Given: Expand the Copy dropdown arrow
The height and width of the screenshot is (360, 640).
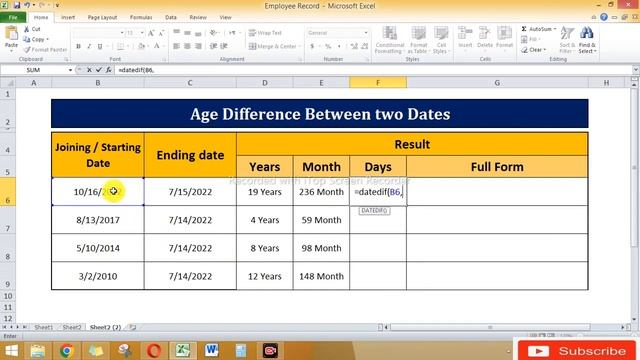Looking at the screenshot, I should pos(47,39).
